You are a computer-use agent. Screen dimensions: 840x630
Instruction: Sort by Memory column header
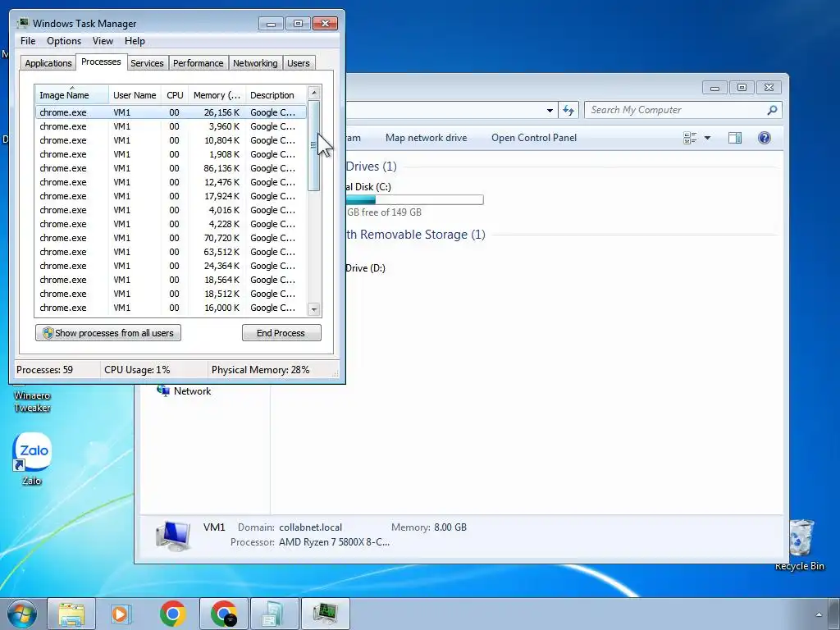pos(217,95)
